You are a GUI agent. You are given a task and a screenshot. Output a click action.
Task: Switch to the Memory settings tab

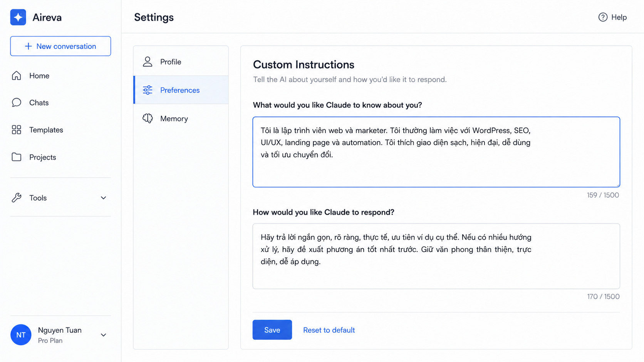click(181, 118)
